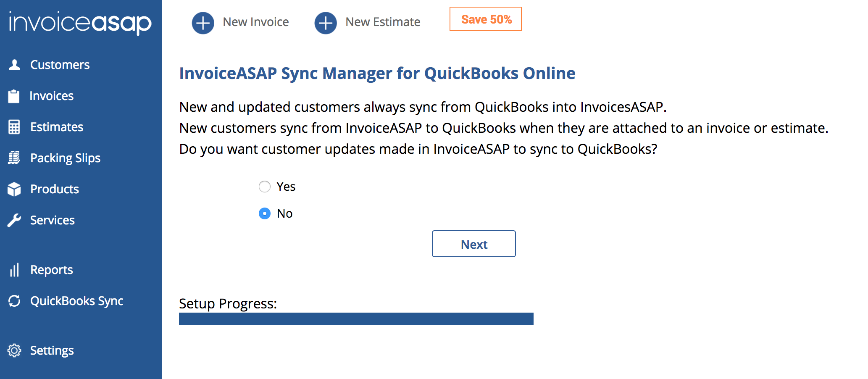The height and width of the screenshot is (379, 868).
Task: Click the Setup Progress bar
Action: 356,319
